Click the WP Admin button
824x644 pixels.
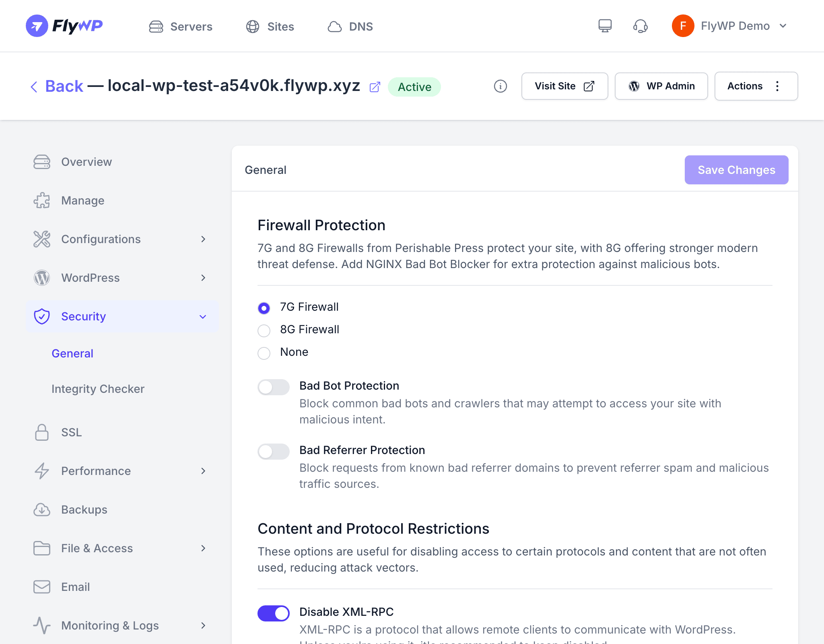tap(661, 86)
